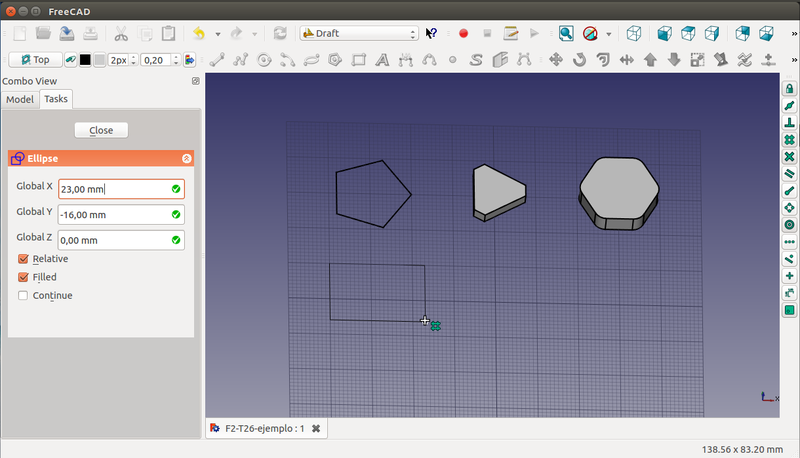Expand the undo history dropdown arrow

217,33
